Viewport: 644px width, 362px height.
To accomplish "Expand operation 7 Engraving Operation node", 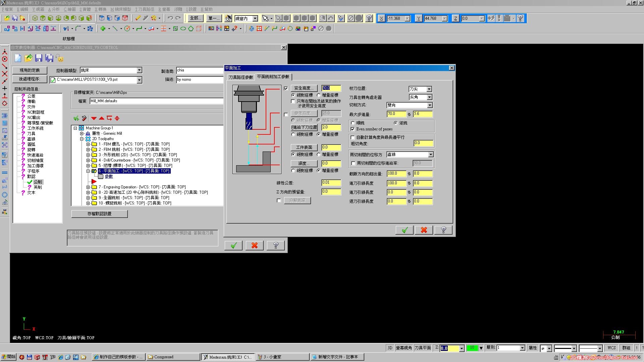I will 88,187.
